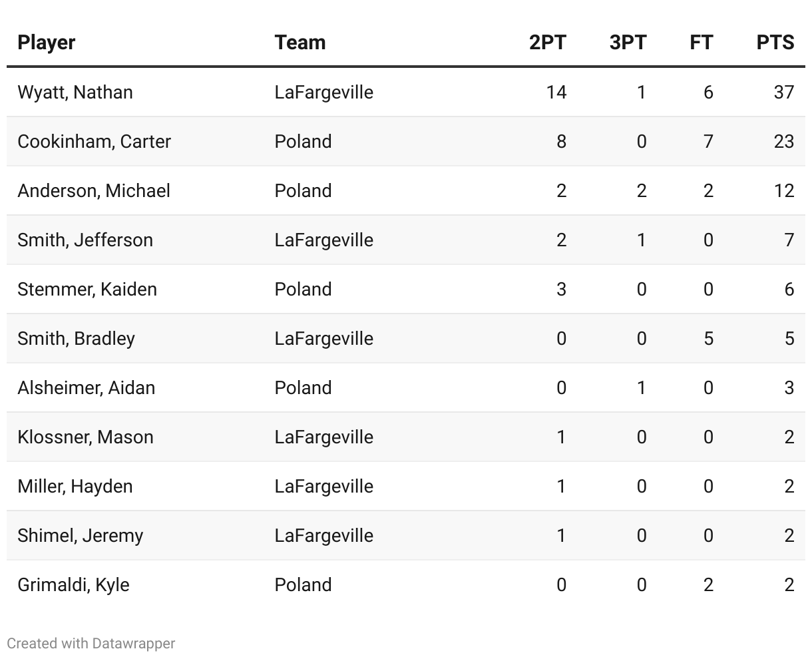Open the Created with Datawrapper link
The width and height of the screenshot is (812, 659).
[91, 644]
